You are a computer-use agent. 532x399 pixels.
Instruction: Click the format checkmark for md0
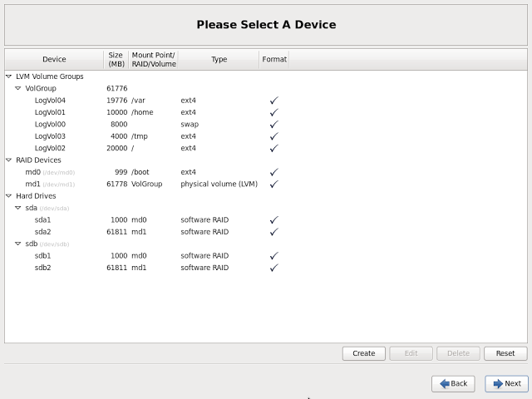pyautogui.click(x=273, y=172)
